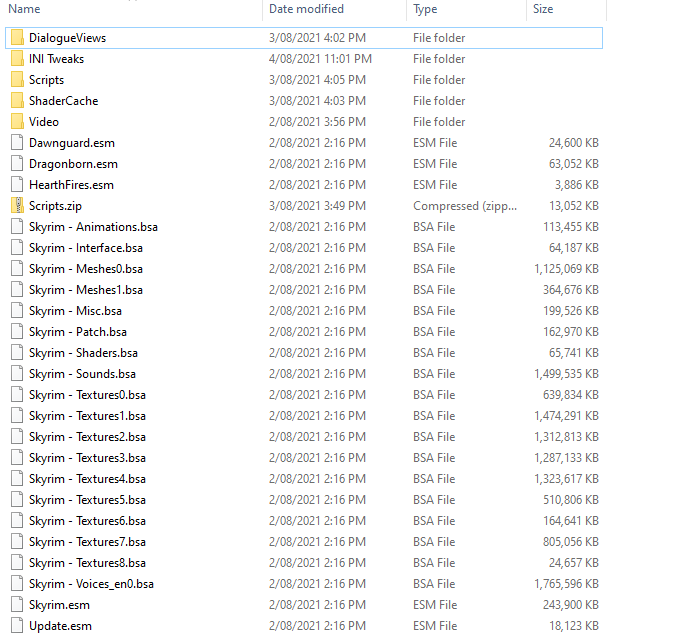
Task: Click the Dragonborn.esm file icon
Action: pyautogui.click(x=17, y=164)
